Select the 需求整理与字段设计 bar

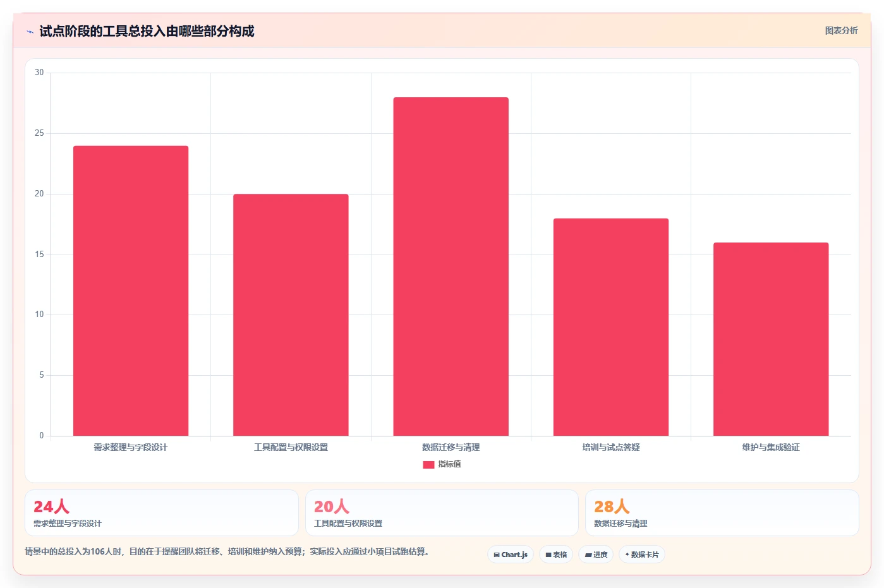(x=131, y=291)
